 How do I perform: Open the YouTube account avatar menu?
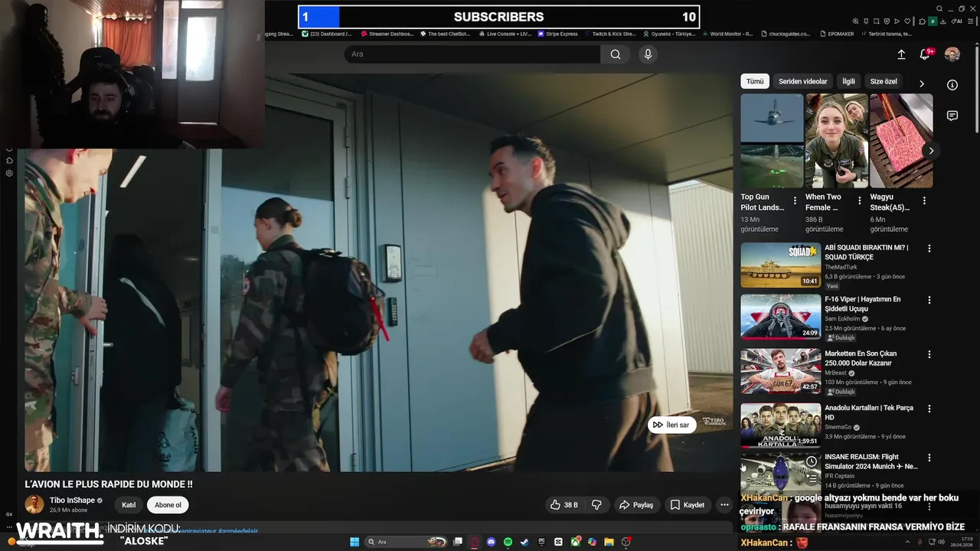[x=952, y=54]
